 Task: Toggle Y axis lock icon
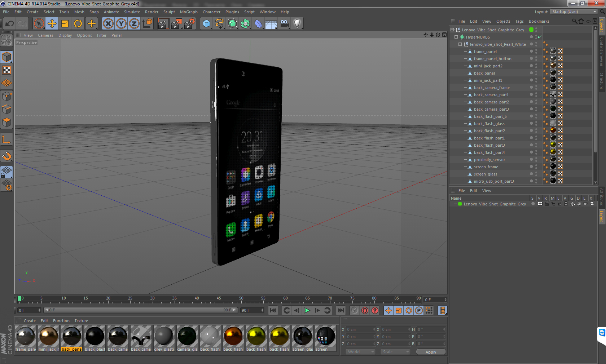(x=121, y=24)
